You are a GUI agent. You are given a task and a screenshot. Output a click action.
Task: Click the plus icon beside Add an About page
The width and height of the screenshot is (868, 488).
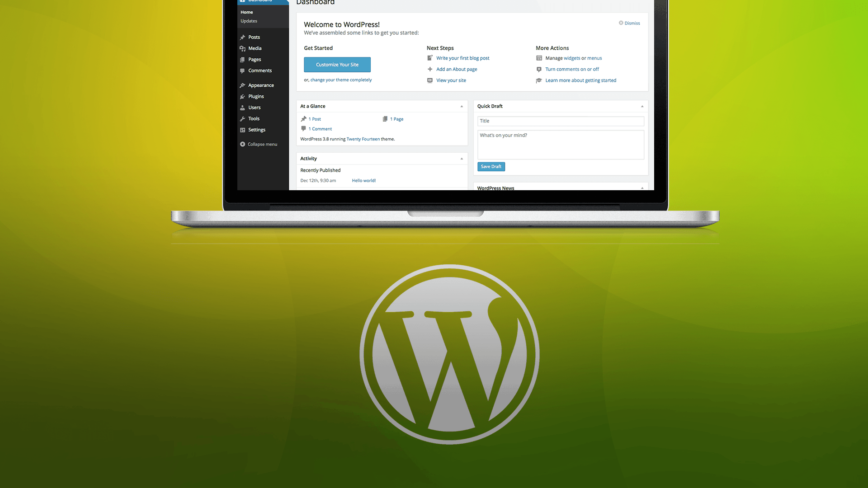430,69
